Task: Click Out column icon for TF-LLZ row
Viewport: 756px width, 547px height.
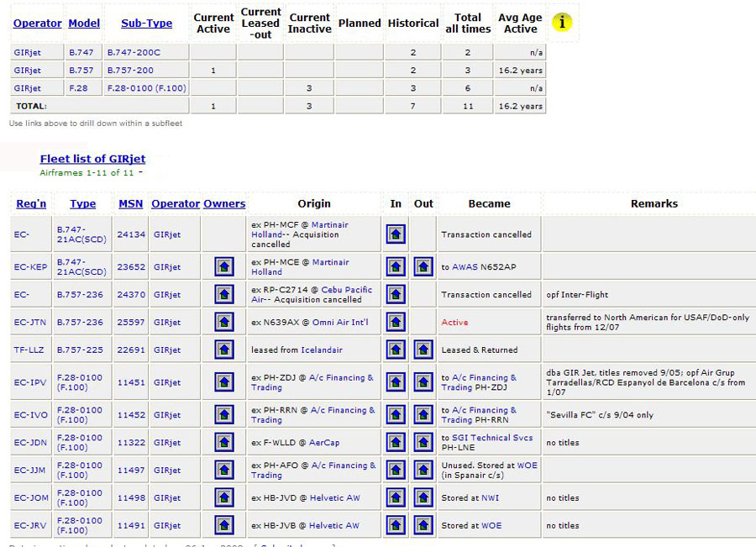Action: pos(423,350)
